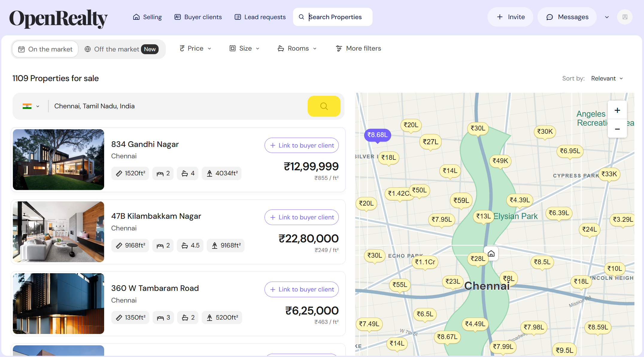
Task: Click the home icon marker on the map
Action: 491,254
